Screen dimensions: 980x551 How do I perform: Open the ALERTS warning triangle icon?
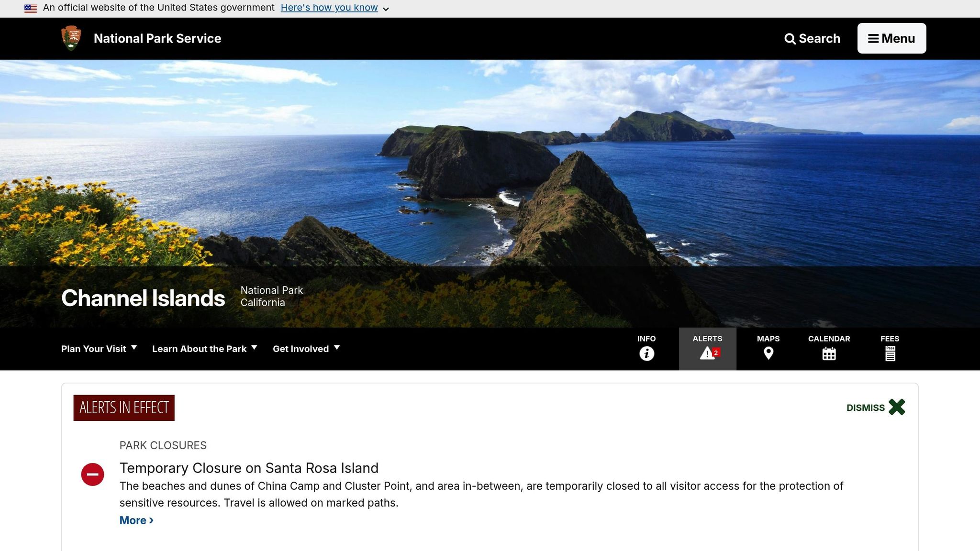707,353
